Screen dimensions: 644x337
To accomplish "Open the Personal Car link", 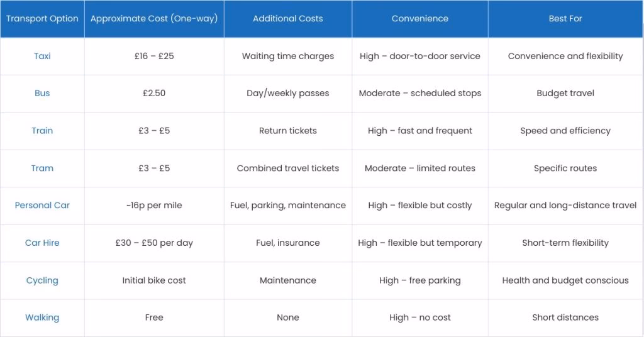I will 42,206.
